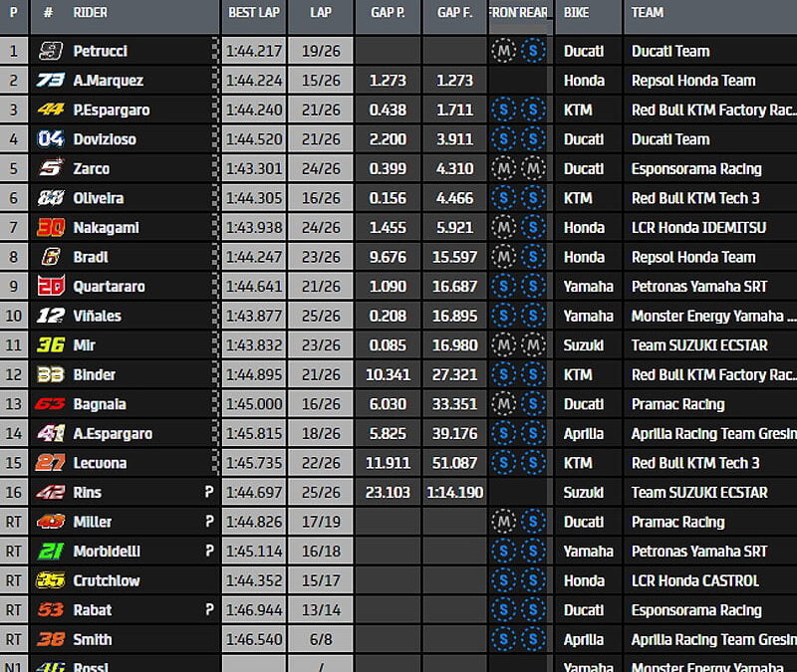Select the TEAM column header
This screenshot has width=797, height=672.
pyautogui.click(x=647, y=13)
